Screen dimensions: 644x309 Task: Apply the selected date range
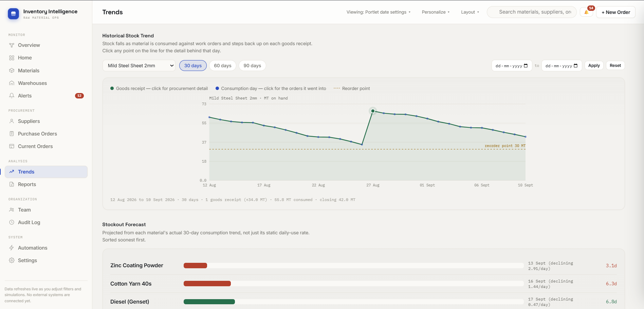click(594, 66)
